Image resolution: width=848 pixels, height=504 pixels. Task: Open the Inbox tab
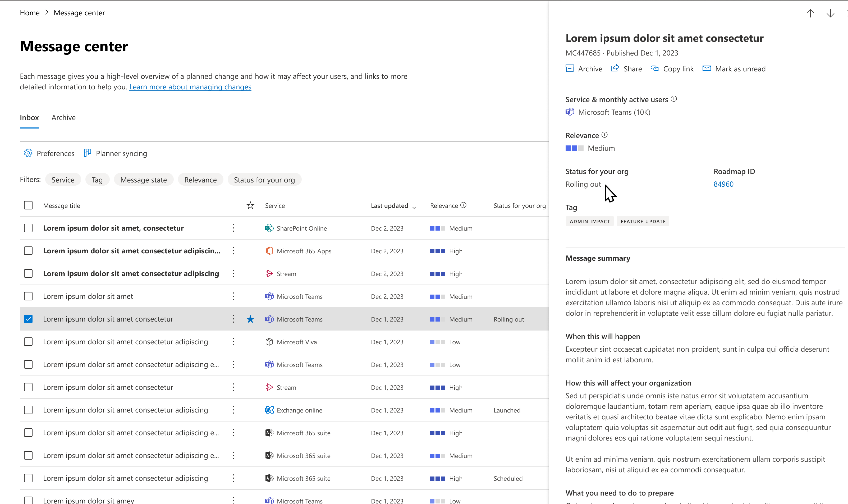pos(28,117)
